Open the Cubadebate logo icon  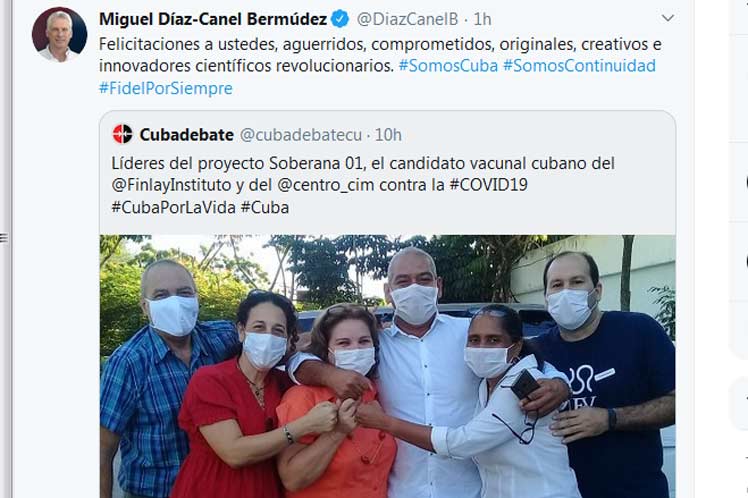[x=123, y=134]
